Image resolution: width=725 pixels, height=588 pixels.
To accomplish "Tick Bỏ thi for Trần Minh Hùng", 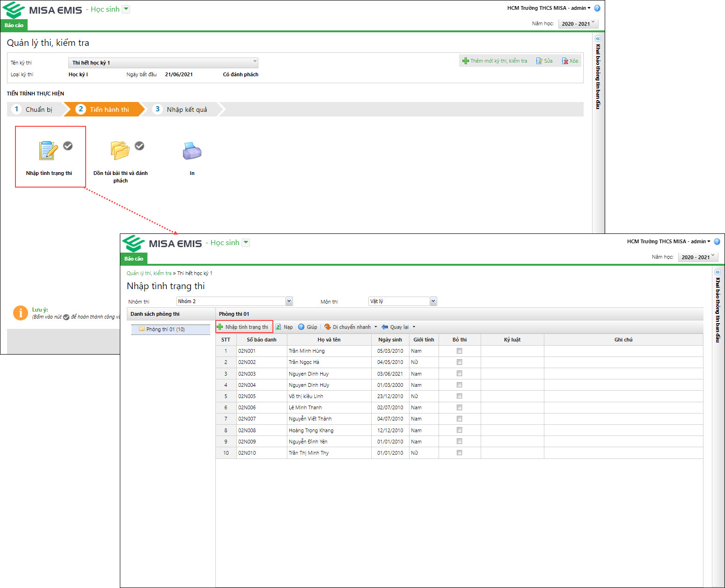I will coord(459,351).
